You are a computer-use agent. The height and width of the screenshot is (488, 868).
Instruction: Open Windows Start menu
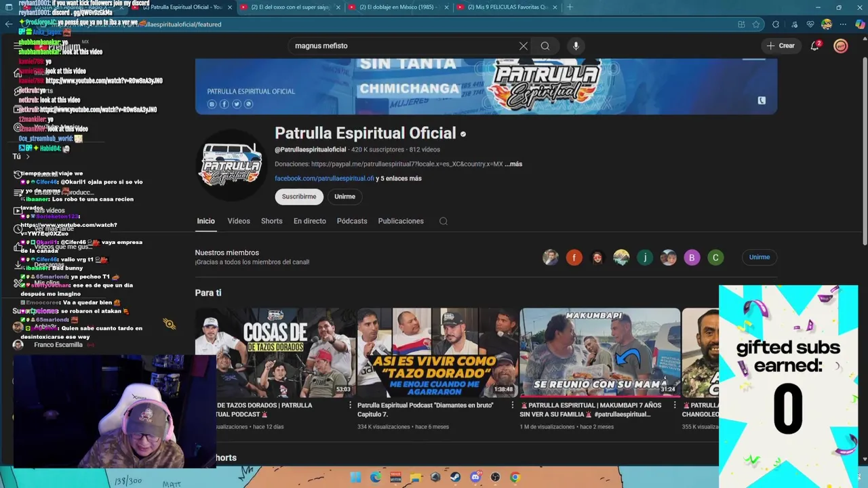(355, 477)
